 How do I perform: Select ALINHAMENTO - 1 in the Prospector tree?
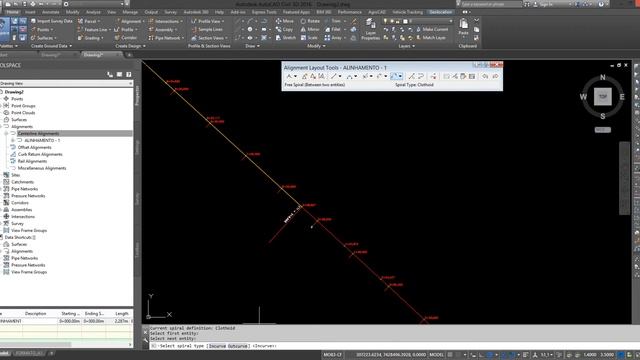tap(42, 140)
